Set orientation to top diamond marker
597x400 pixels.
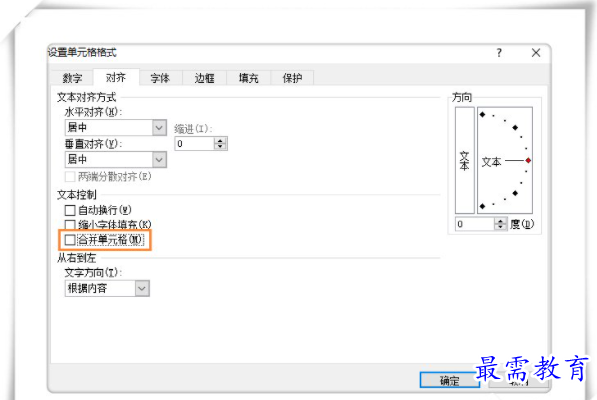pyautogui.click(x=482, y=114)
